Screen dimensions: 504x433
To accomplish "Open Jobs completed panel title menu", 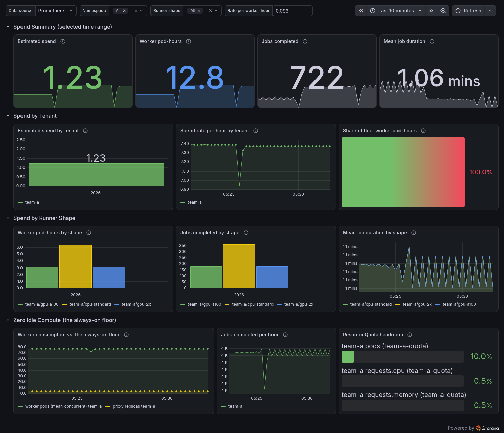I will coord(280,41).
